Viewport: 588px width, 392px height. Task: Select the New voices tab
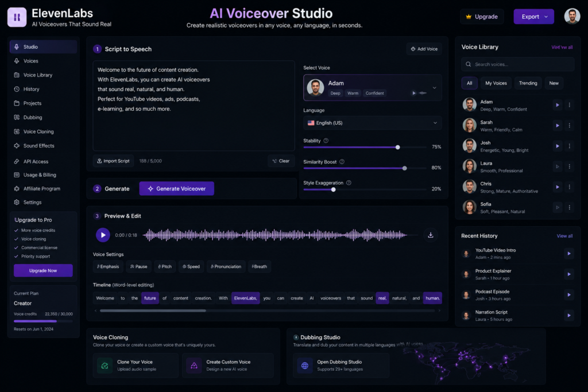(554, 83)
